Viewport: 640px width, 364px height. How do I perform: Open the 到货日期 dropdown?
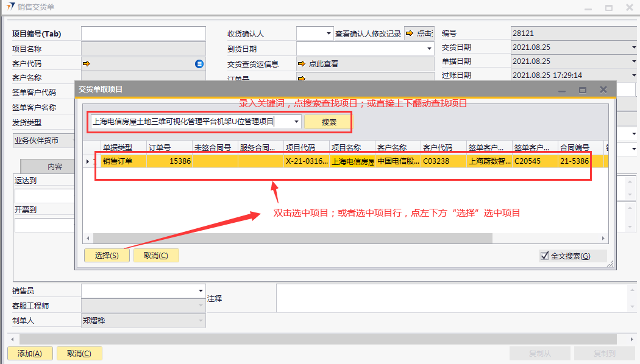[x=429, y=48]
